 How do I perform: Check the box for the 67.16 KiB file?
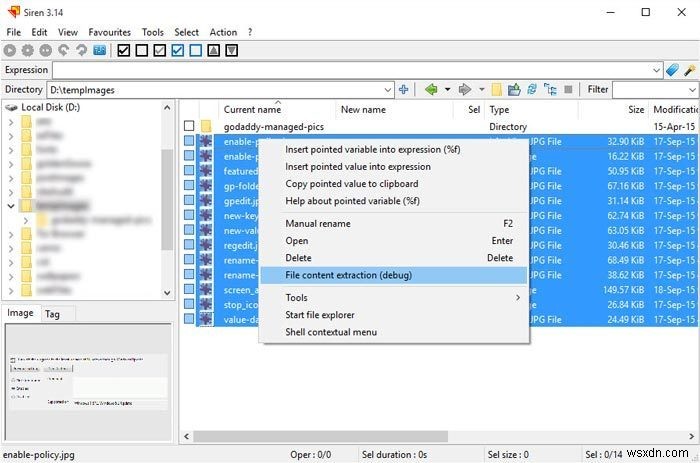[x=189, y=186]
